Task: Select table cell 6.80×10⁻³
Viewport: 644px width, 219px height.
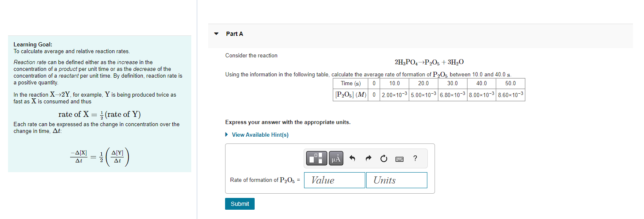Action: point(453,95)
